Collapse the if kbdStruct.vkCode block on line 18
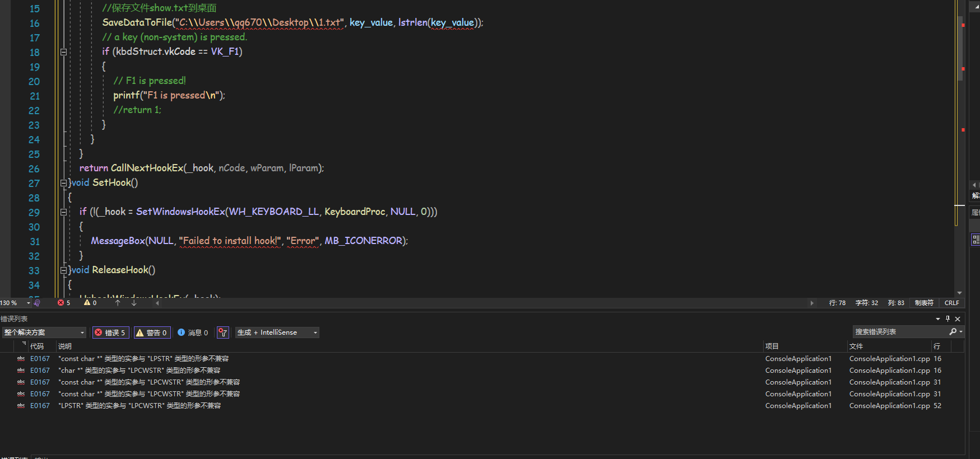The image size is (980, 459). tap(63, 52)
